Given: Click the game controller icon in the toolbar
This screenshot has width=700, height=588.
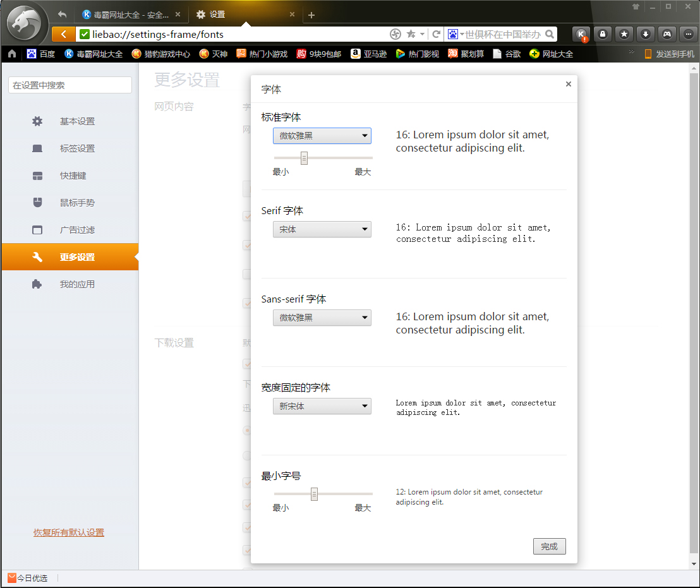Looking at the screenshot, I should point(667,34).
